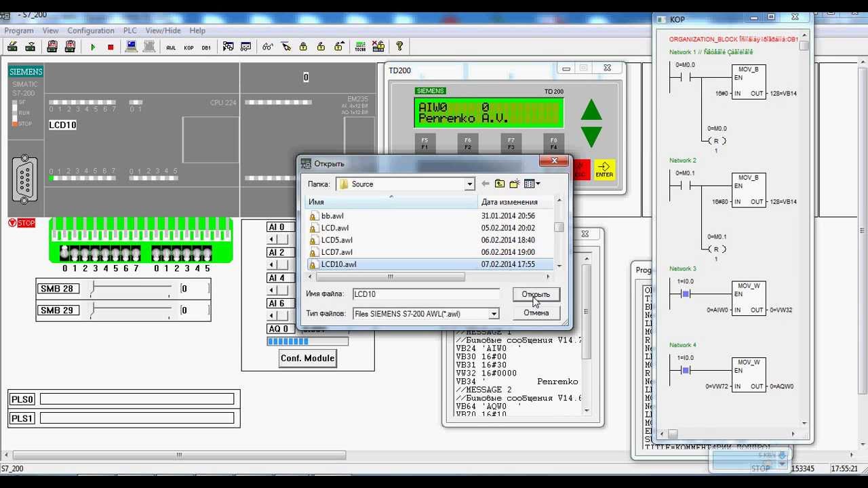Open the Program menu

tap(19, 30)
